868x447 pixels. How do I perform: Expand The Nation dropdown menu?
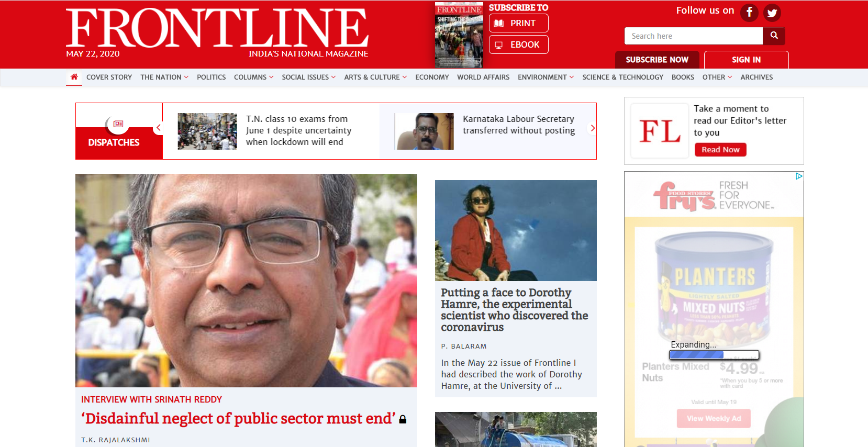pyautogui.click(x=164, y=77)
